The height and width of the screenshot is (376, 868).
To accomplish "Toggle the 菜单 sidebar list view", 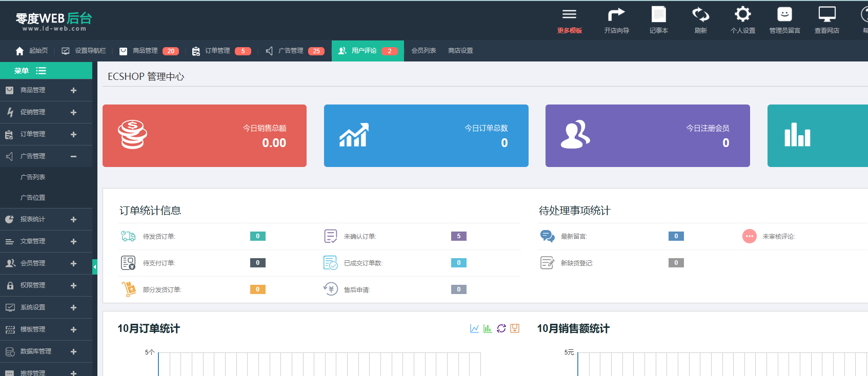I will [41, 71].
